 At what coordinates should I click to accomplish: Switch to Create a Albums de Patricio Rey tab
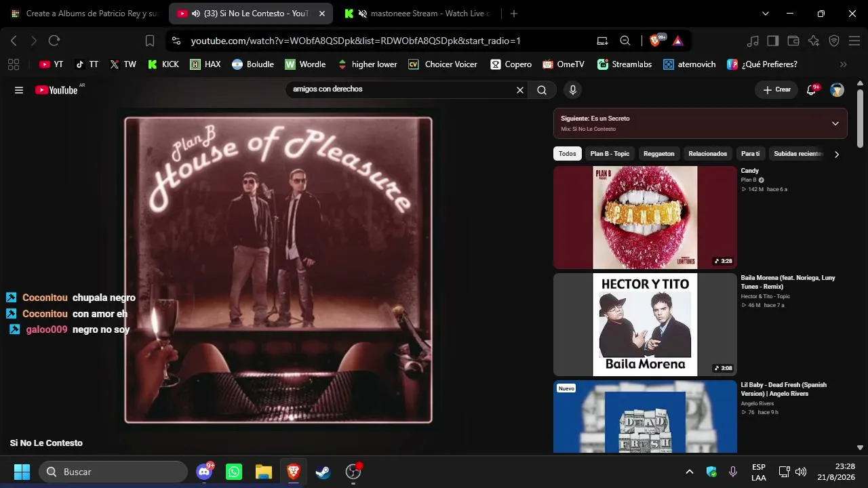(x=85, y=14)
